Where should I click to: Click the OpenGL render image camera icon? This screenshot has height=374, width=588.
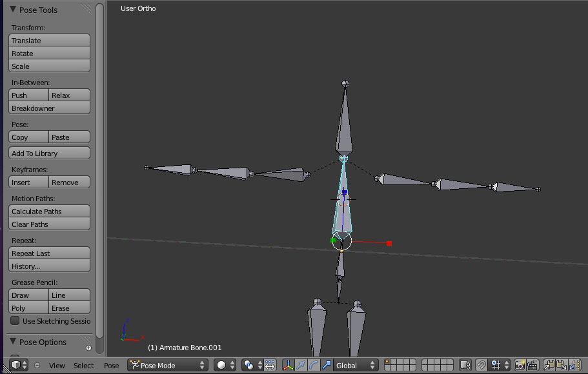tap(520, 365)
